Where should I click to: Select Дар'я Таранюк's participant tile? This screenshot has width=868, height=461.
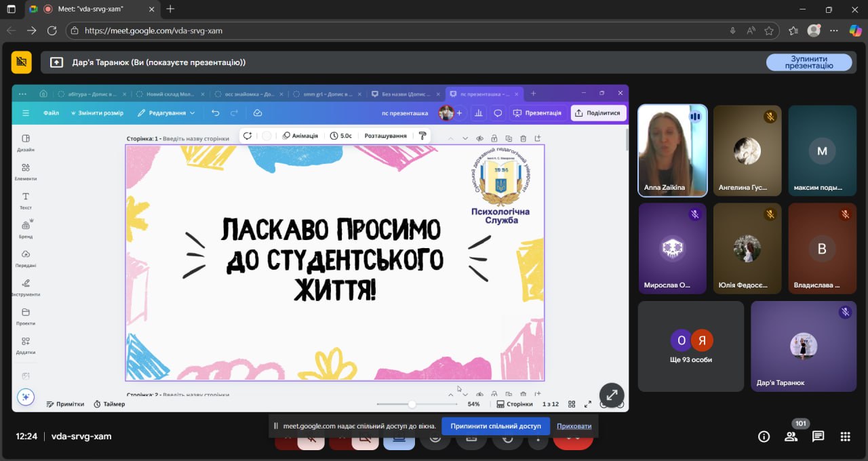(803, 346)
